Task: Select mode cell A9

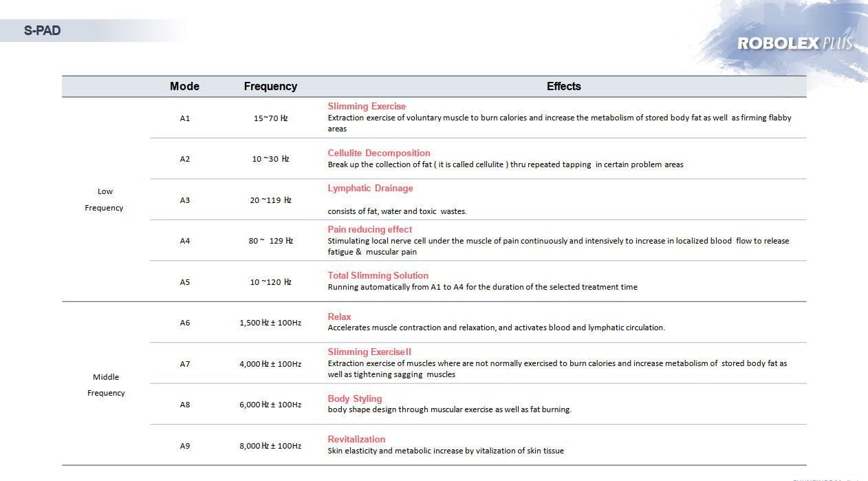Action: click(x=185, y=446)
